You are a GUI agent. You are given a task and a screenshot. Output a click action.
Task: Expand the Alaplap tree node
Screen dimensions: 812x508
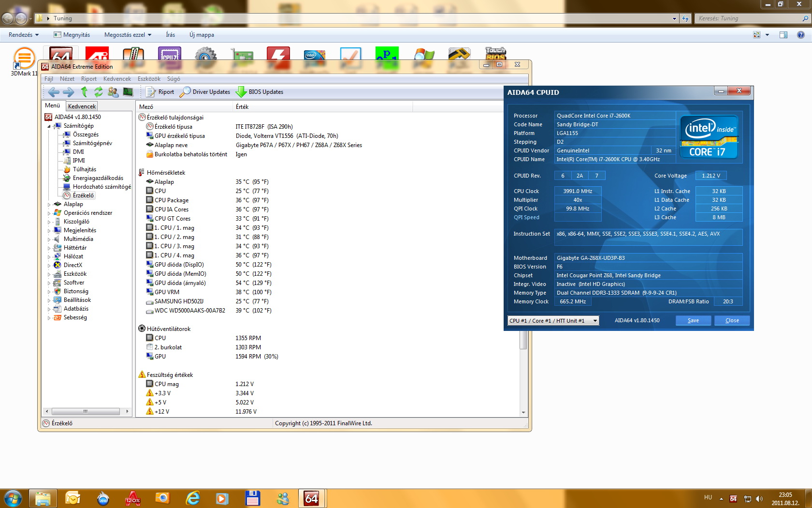49,205
